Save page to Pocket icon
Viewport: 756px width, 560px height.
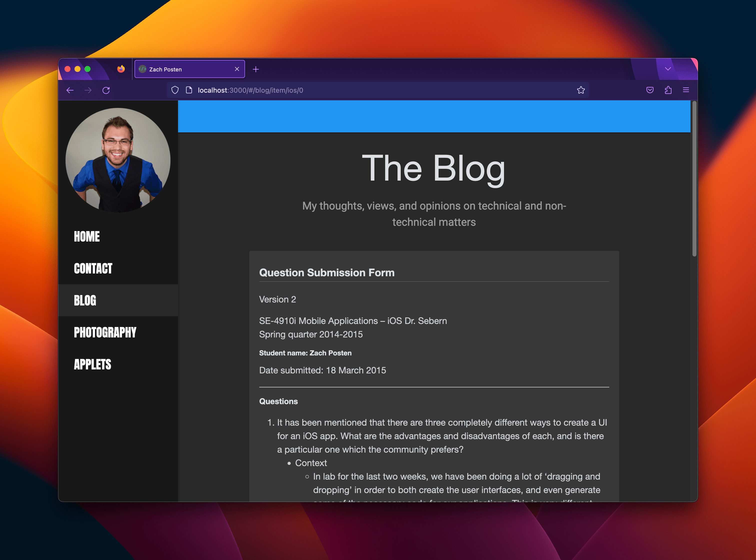[x=650, y=90]
